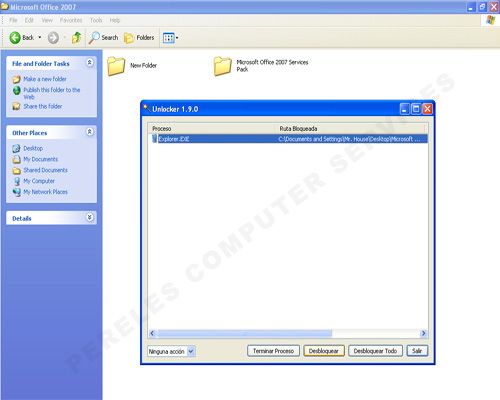The image size is (500, 400).
Task: Open the Search magnifier tool
Action: pyautogui.click(x=103, y=38)
